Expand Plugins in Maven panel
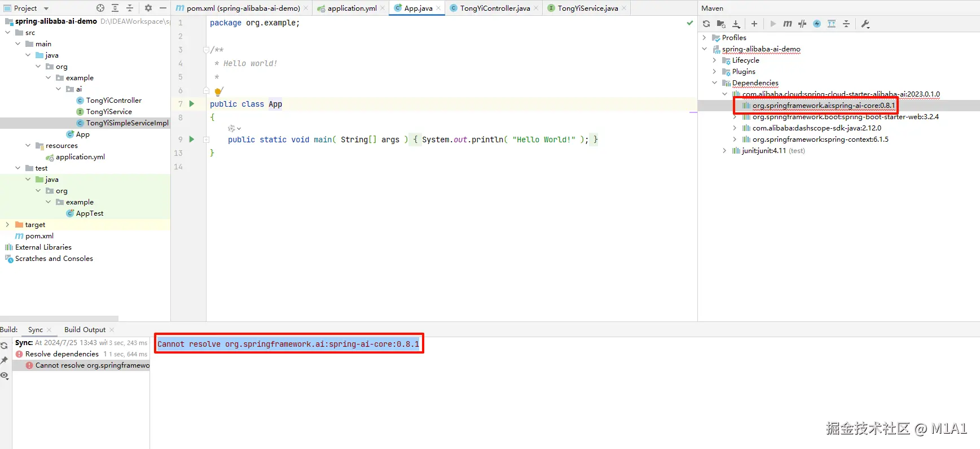 [714, 72]
